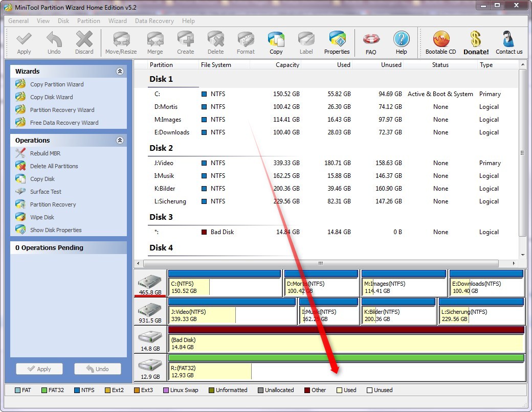Select J:Video block in disk map
This screenshot has height=412, width=532.
coord(232,312)
